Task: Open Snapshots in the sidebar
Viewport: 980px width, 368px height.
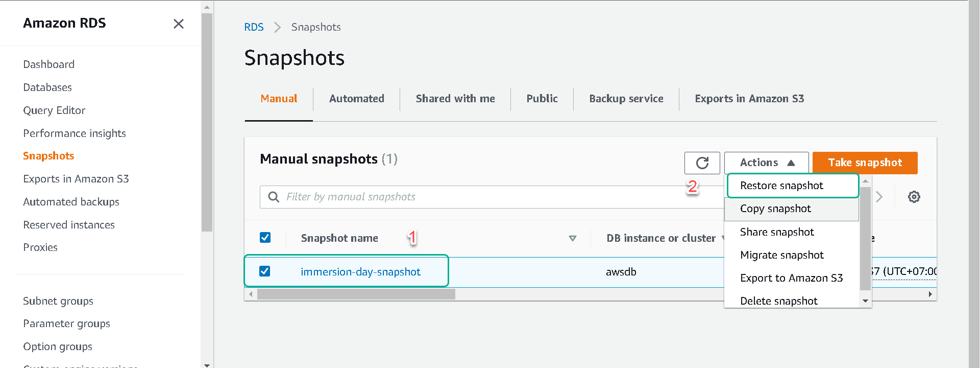Action: coord(48,156)
